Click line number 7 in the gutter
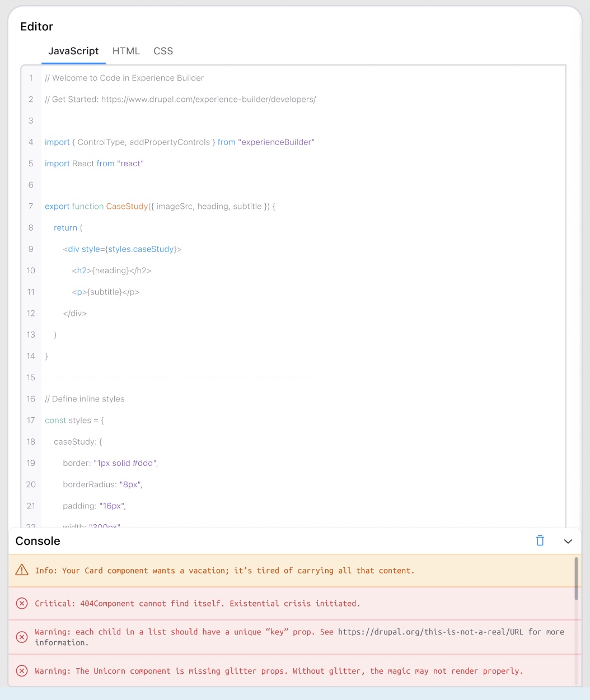590x700 pixels. (x=31, y=206)
